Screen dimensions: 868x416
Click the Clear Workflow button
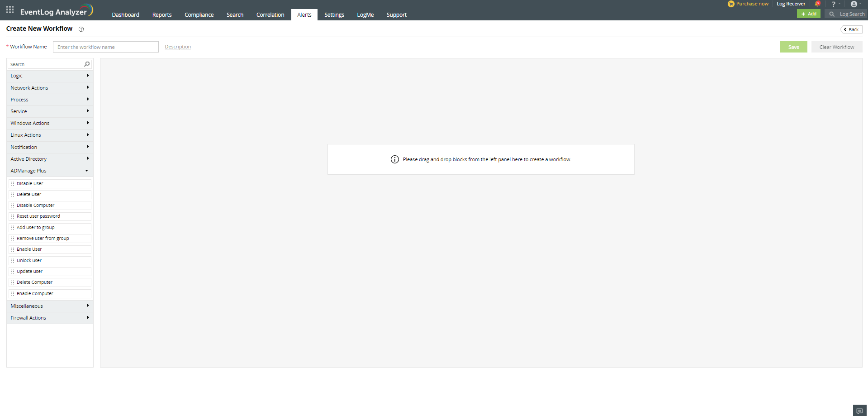(836, 47)
